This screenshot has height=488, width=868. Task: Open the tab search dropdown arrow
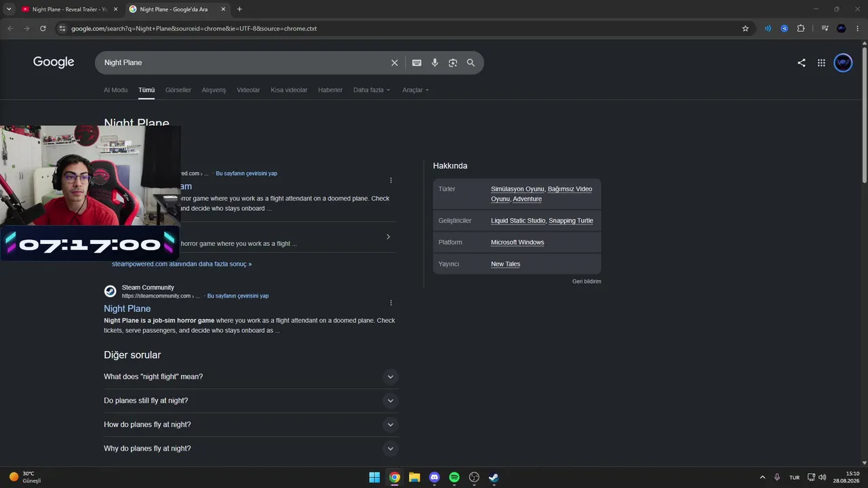[x=9, y=9]
